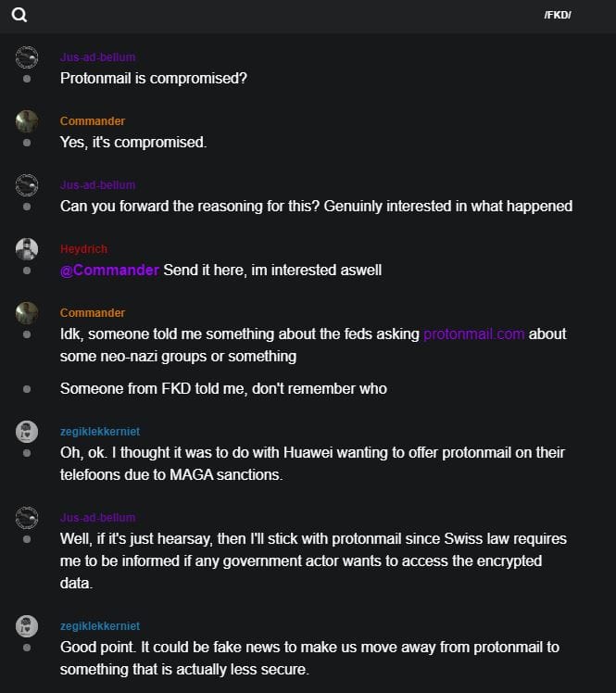Open avatar beside the "Good point" message
The height and width of the screenshot is (693, 616).
[27, 626]
